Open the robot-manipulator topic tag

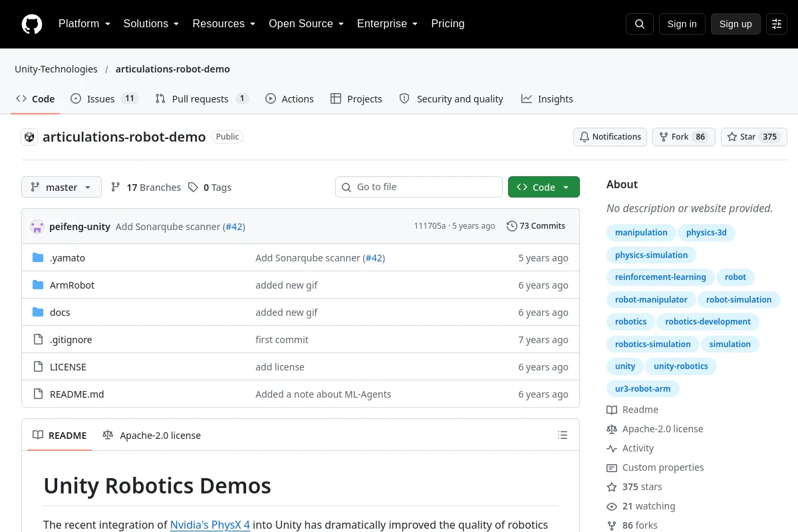[x=651, y=300]
